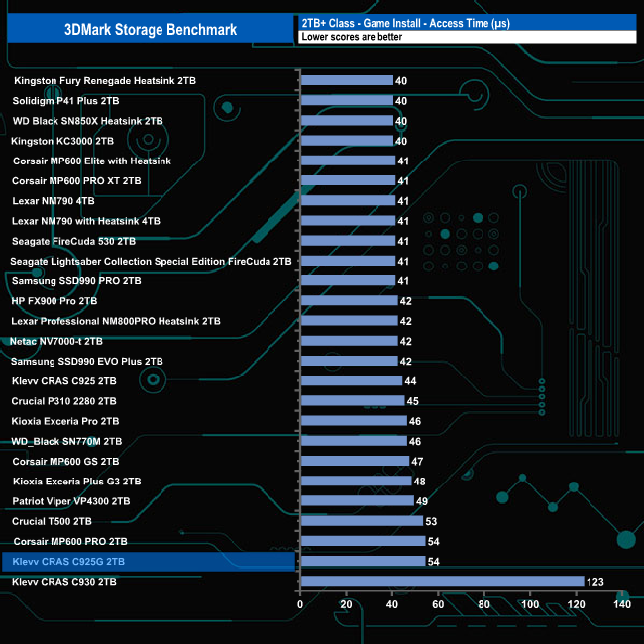This screenshot has width=644, height=644.
Task: Click the '20' axis label
Action: pos(346,604)
